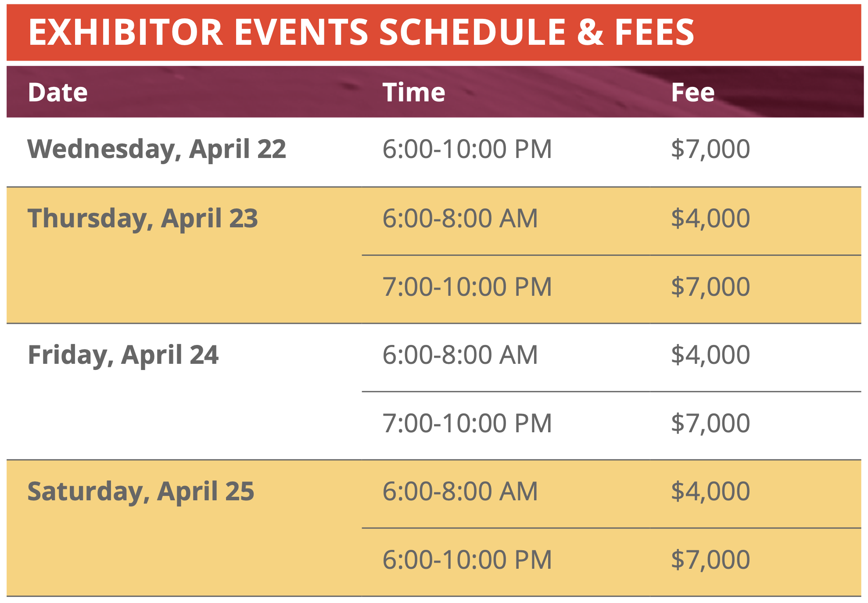
Task: Click Saturday's 6:00-8:00 AM time slot
Action: click(x=460, y=492)
